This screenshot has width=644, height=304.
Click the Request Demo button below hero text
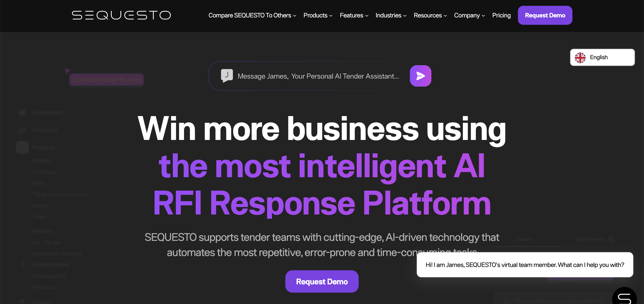(322, 281)
